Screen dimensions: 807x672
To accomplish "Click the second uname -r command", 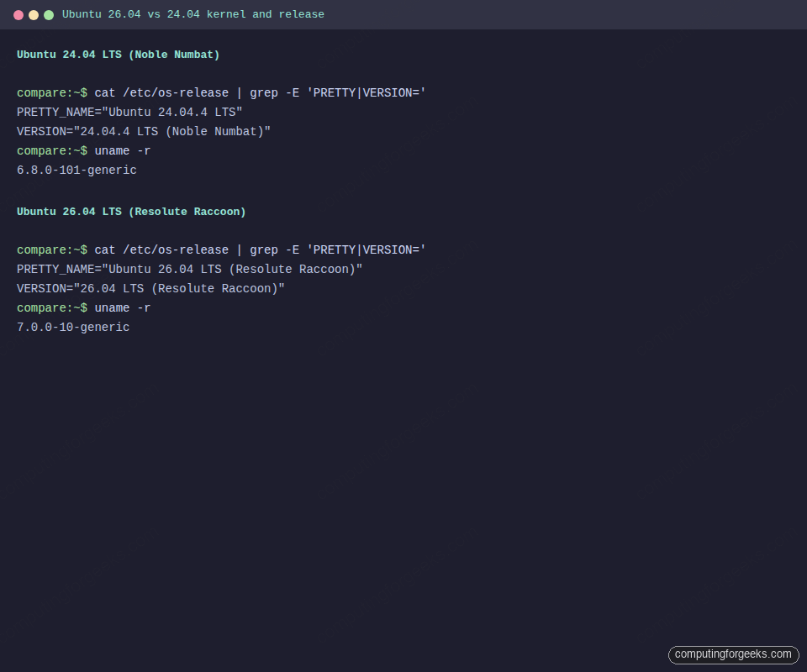I will [x=122, y=307].
